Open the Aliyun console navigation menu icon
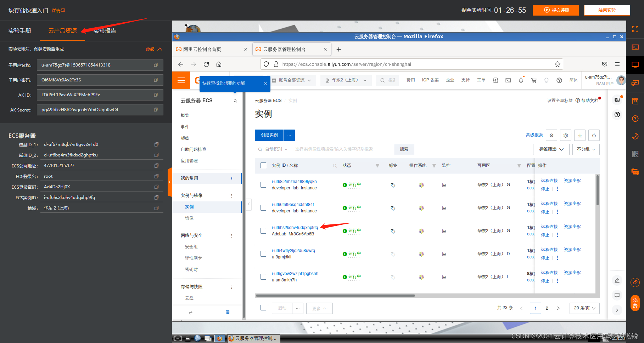Image resolution: width=644 pixels, height=343 pixels. pyautogui.click(x=181, y=80)
